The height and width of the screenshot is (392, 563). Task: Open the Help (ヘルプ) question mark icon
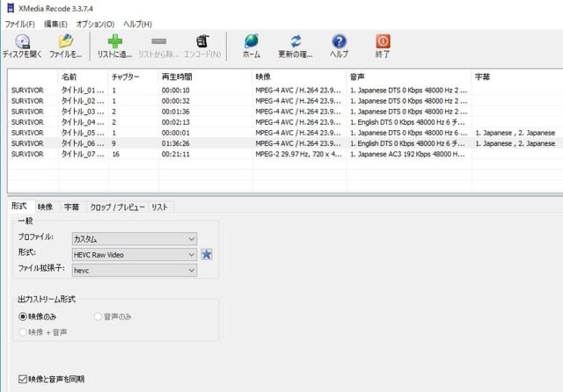[339, 42]
